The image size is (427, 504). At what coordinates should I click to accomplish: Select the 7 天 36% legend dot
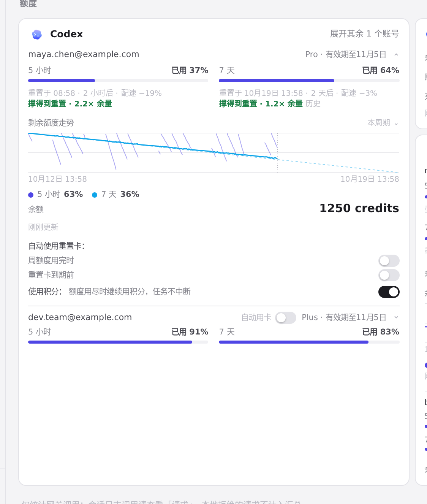(95, 195)
